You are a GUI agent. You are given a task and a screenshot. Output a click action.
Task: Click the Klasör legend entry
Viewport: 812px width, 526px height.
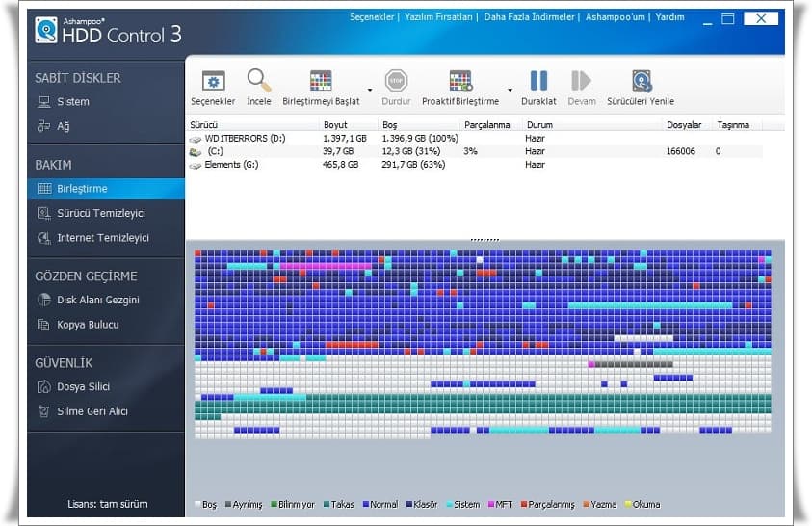point(422,504)
